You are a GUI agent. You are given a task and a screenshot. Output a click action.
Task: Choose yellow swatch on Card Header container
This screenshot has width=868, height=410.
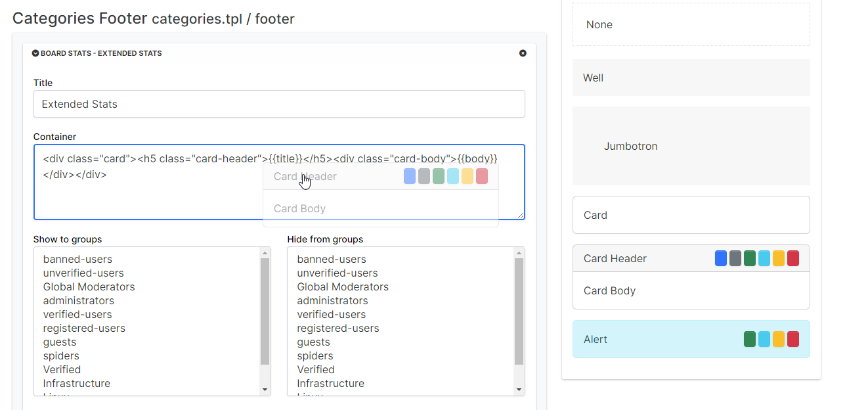tap(779, 258)
